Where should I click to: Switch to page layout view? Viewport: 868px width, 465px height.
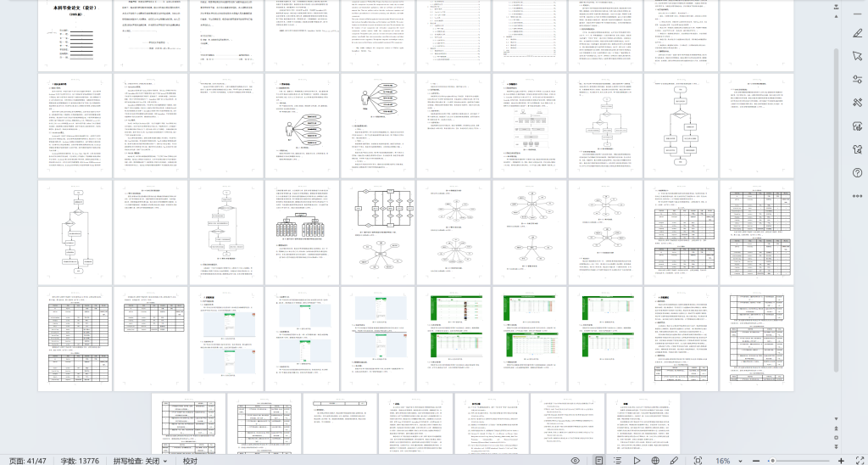click(599, 461)
